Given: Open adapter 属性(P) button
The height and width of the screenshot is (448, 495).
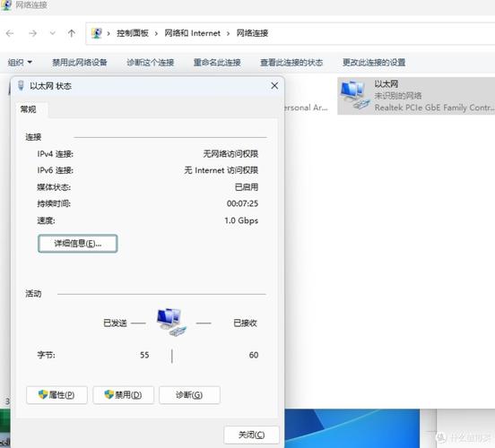Looking at the screenshot, I should tap(56, 395).
